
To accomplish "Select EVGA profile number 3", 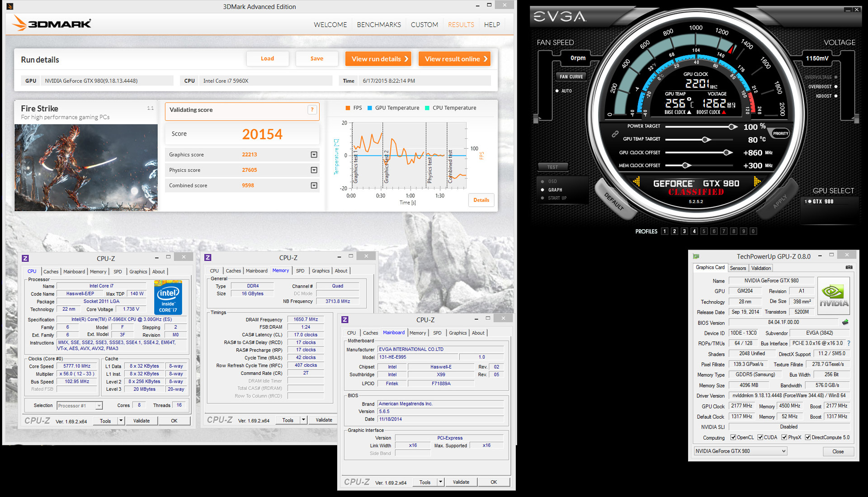I will pos(684,231).
